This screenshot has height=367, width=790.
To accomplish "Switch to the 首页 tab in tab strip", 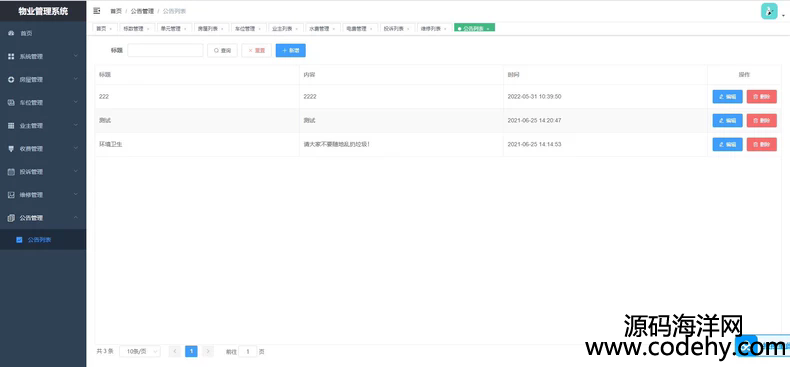I will click(x=105, y=29).
